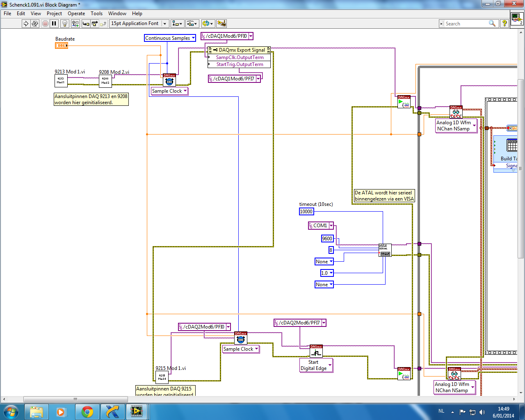525x420 pixels.
Task: Click the lower DAQmx Read VI icon
Action: pyautogui.click(x=454, y=374)
